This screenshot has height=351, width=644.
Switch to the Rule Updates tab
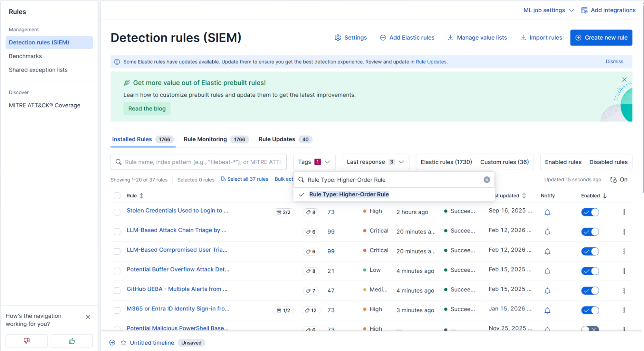click(x=285, y=139)
